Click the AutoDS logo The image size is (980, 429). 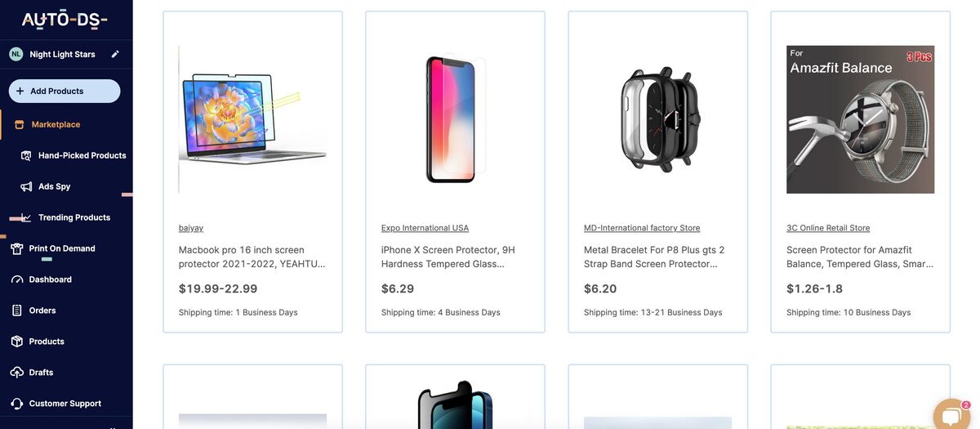(65, 20)
